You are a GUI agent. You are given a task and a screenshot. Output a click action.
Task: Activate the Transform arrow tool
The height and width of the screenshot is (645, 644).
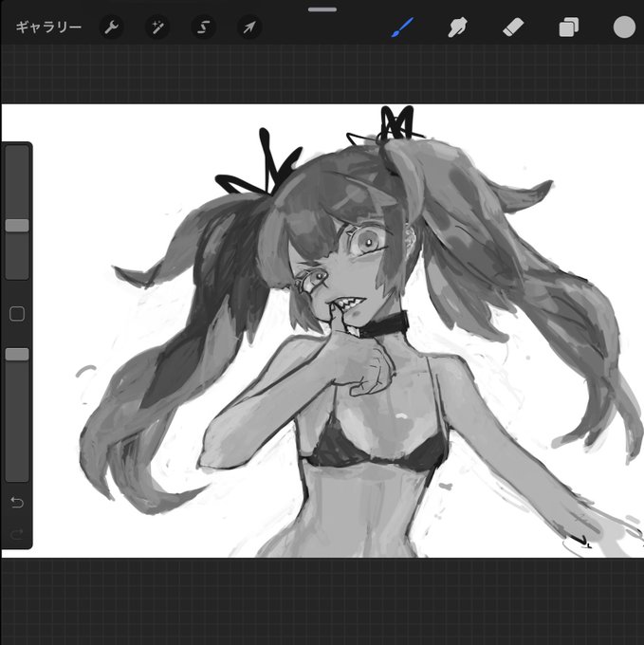249,28
